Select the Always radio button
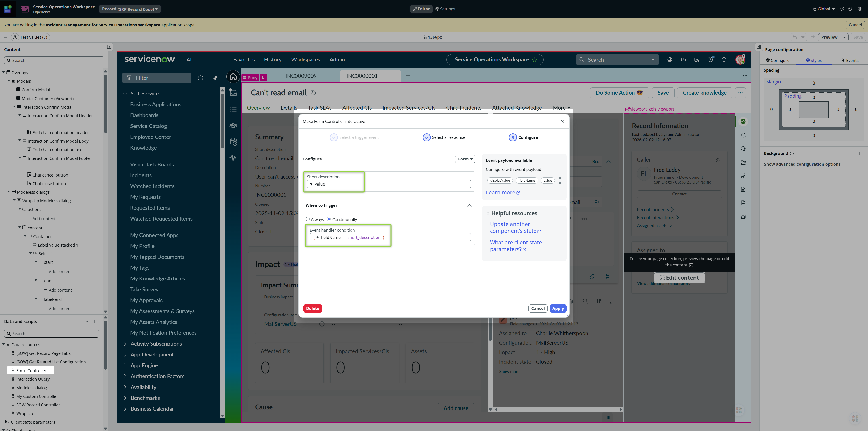868x431 pixels. click(x=308, y=219)
